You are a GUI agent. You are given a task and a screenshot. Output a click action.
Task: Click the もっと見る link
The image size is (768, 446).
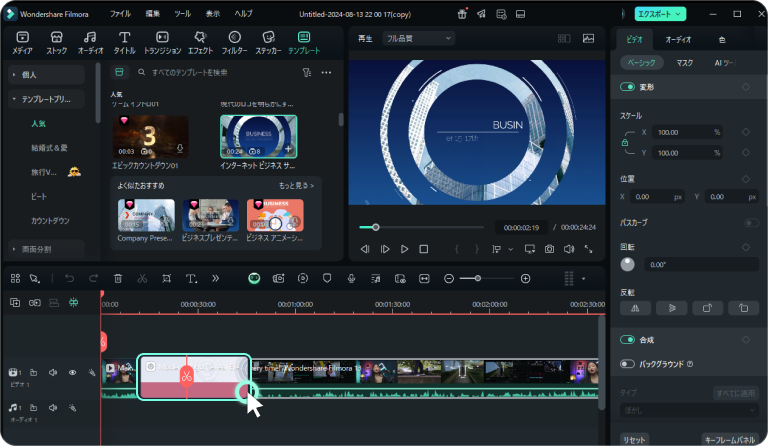[296, 186]
